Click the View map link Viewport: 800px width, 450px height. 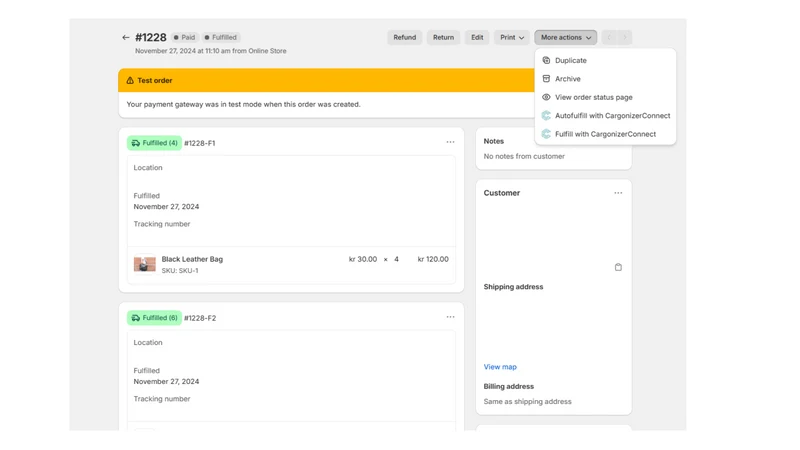click(x=500, y=367)
